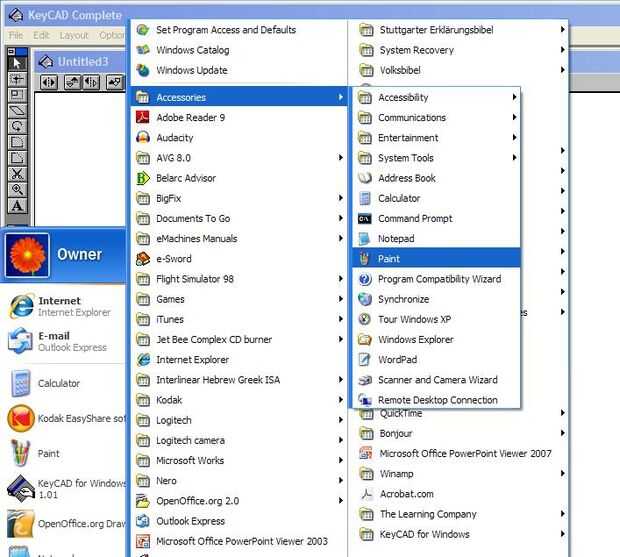Screen dimensions: 620x557
Task: Expand Communications submenu
Action: 436,117
